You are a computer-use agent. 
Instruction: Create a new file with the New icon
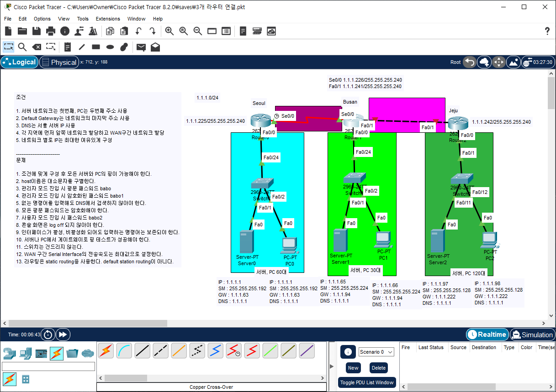point(8,31)
